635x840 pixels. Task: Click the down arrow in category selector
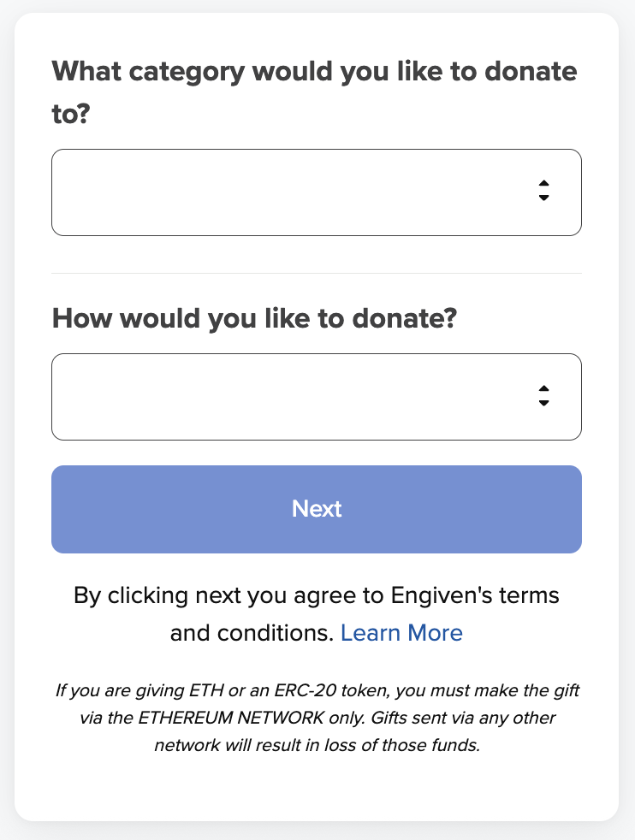pyautogui.click(x=543, y=198)
